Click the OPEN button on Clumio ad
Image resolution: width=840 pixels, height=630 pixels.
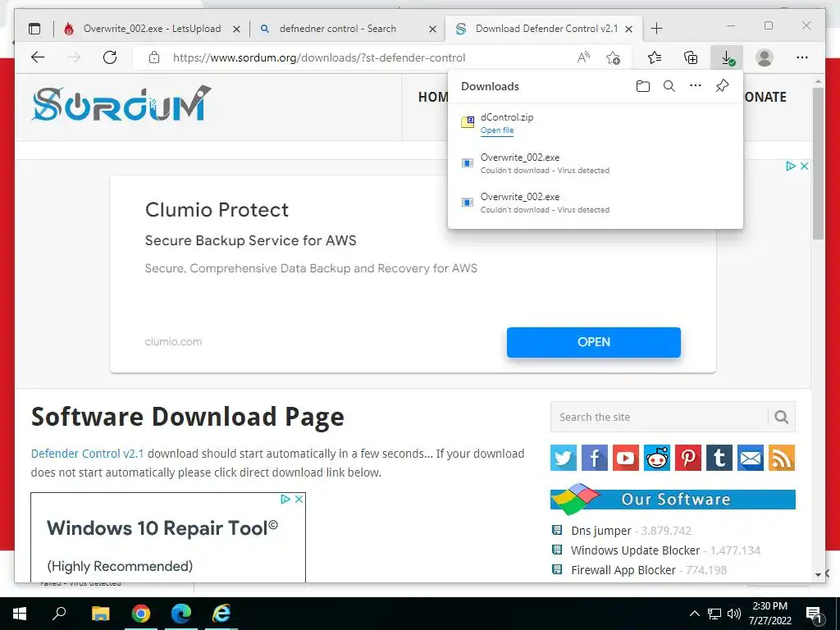point(594,342)
